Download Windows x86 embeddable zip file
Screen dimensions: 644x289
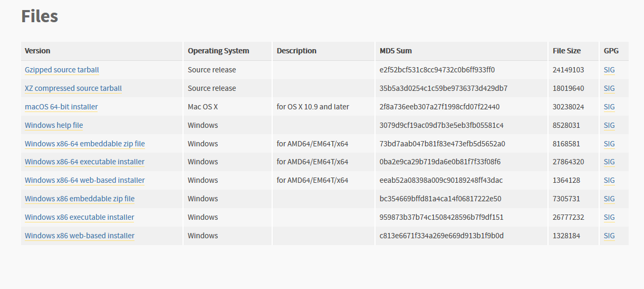coord(80,199)
